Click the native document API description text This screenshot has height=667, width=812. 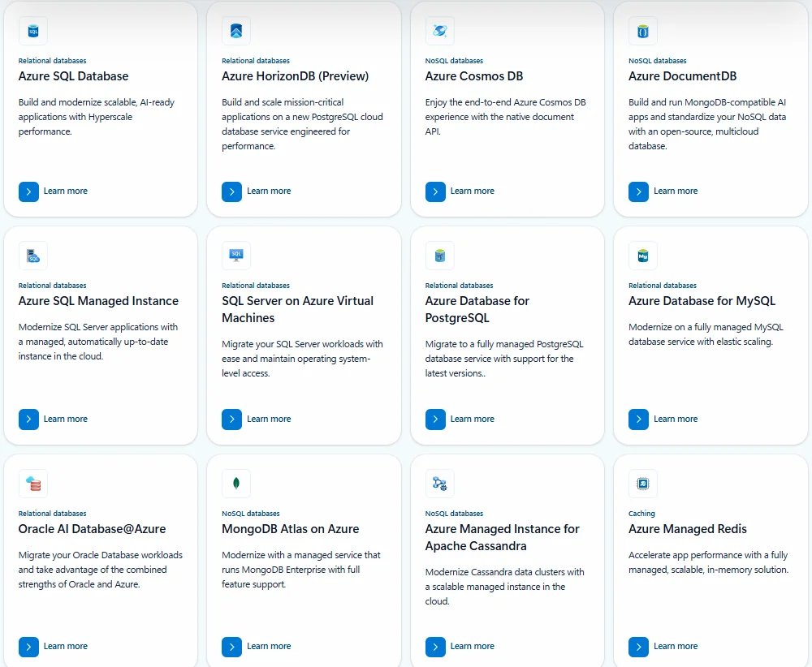click(505, 117)
